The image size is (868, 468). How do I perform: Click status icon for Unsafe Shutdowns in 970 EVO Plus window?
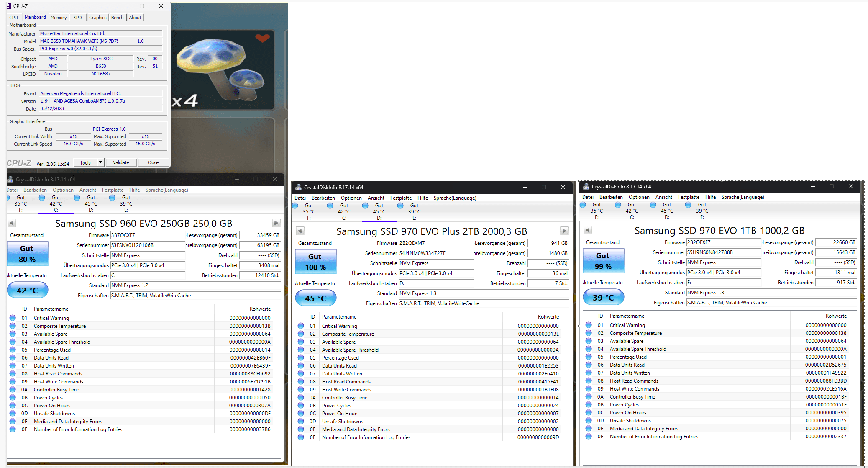point(301,422)
